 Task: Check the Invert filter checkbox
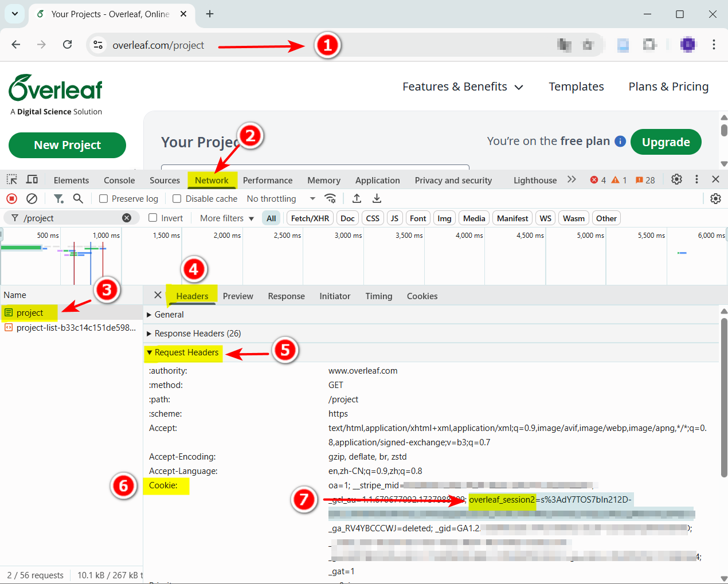152,218
